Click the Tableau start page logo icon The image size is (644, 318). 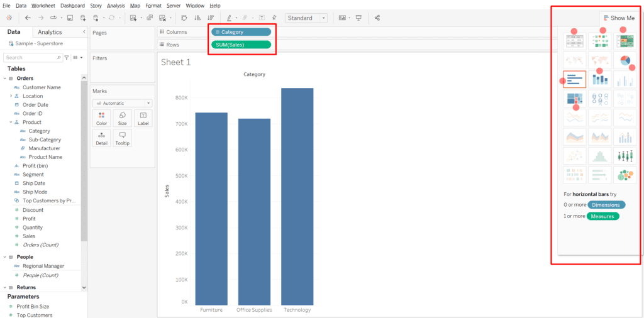click(x=9, y=18)
